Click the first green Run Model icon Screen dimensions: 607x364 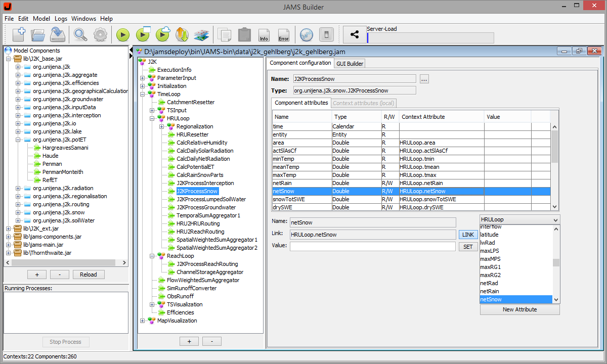123,34
